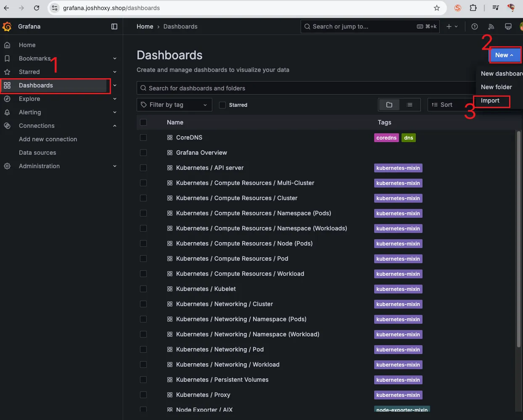Open the plus add menu in top bar

coord(452,26)
